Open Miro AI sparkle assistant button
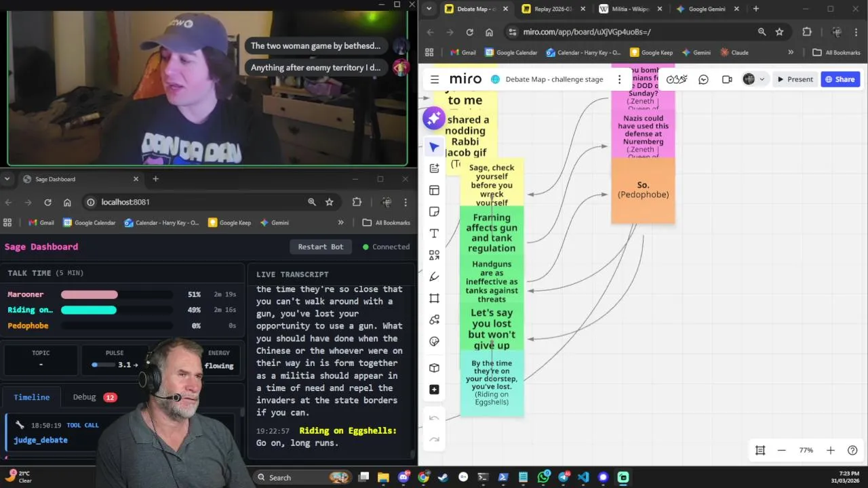 pos(434,119)
